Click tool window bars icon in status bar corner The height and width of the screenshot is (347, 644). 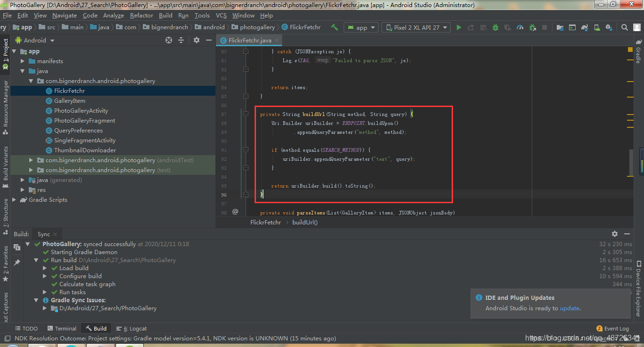[7, 338]
